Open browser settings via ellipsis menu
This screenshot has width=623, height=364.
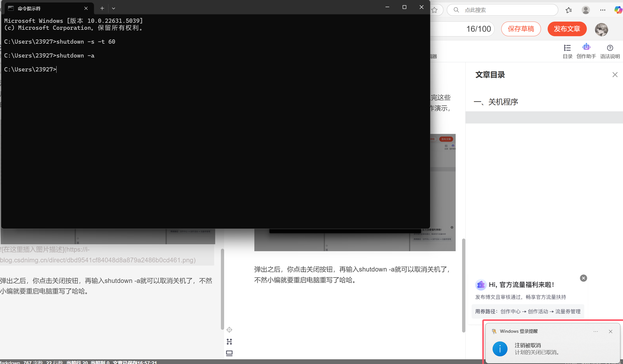click(x=603, y=10)
